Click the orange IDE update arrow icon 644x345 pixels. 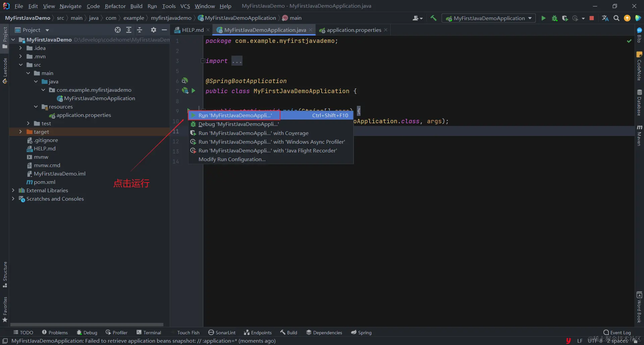pos(627,18)
